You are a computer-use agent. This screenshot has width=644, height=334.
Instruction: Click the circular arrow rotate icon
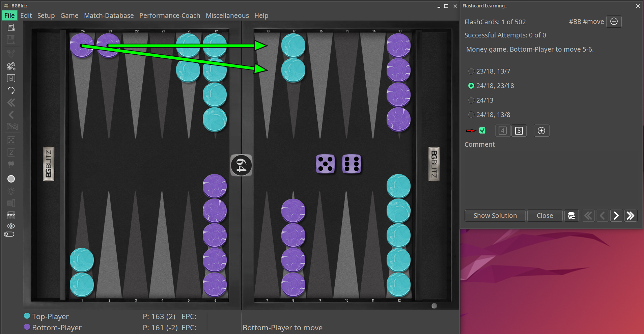11,90
